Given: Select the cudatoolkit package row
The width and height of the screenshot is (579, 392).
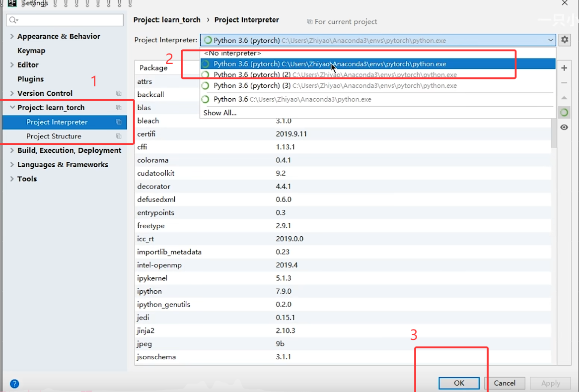Looking at the screenshot, I should pos(343,173).
